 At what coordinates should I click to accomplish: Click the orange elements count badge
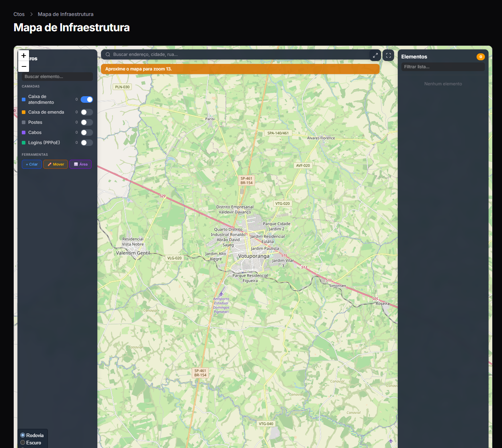click(481, 57)
